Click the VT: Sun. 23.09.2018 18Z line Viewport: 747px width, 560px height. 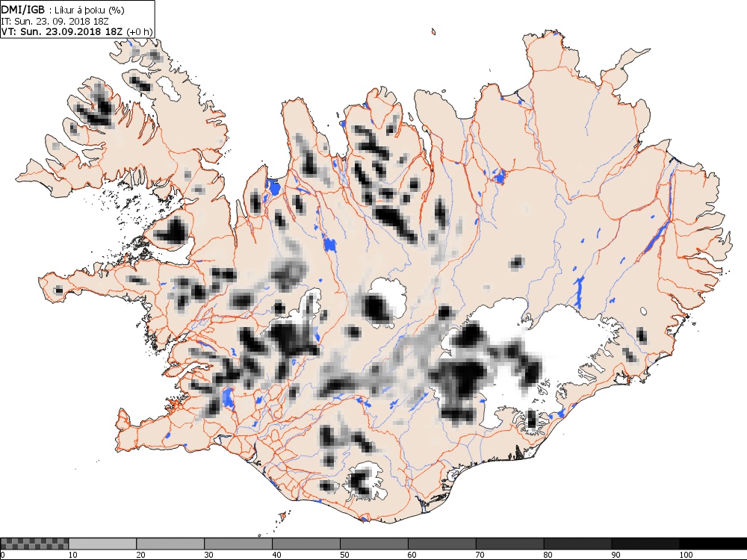point(61,31)
